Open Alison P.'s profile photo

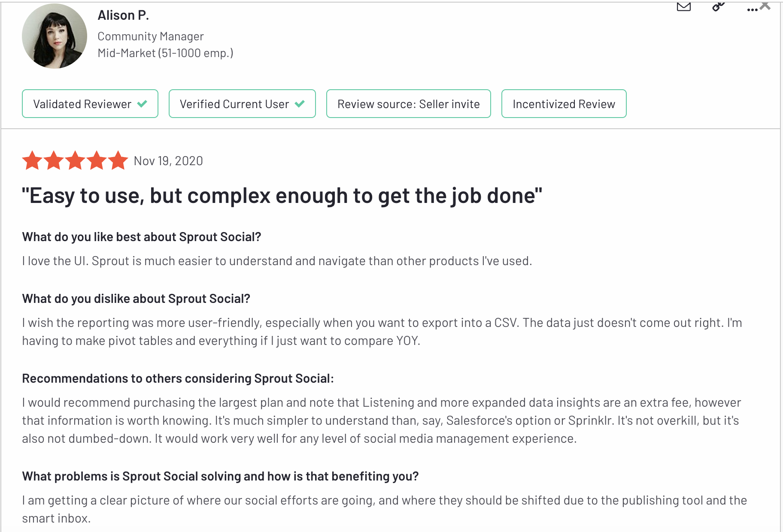click(55, 36)
